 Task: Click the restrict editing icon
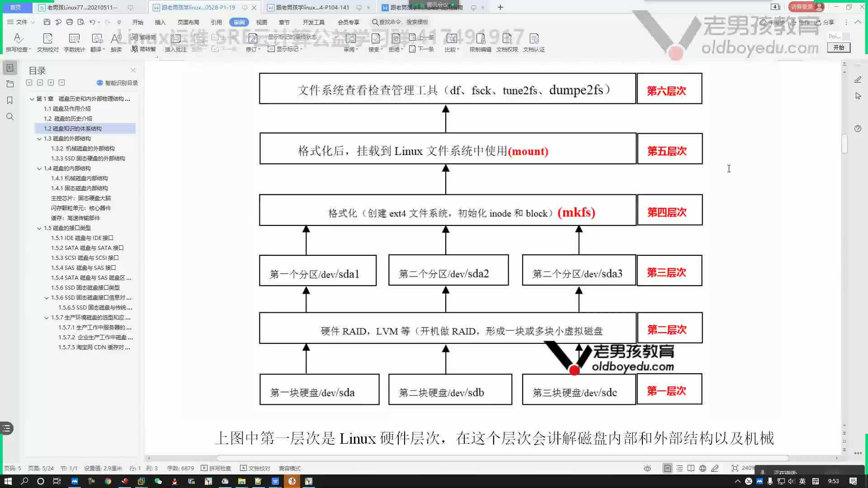click(x=481, y=42)
